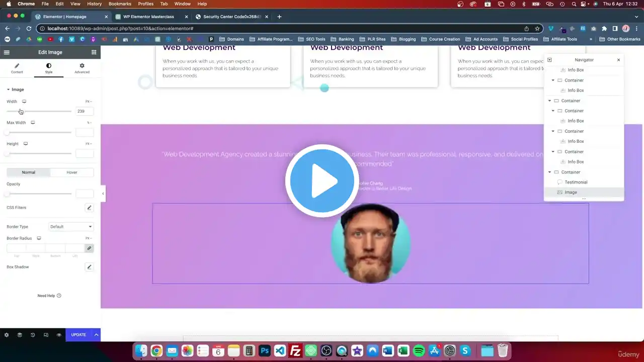Click the Height responsive device icon
The width and height of the screenshot is (644, 362).
coord(26,144)
